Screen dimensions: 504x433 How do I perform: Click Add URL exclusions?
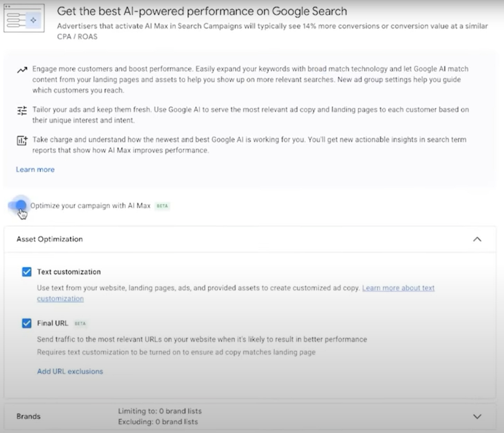click(70, 371)
